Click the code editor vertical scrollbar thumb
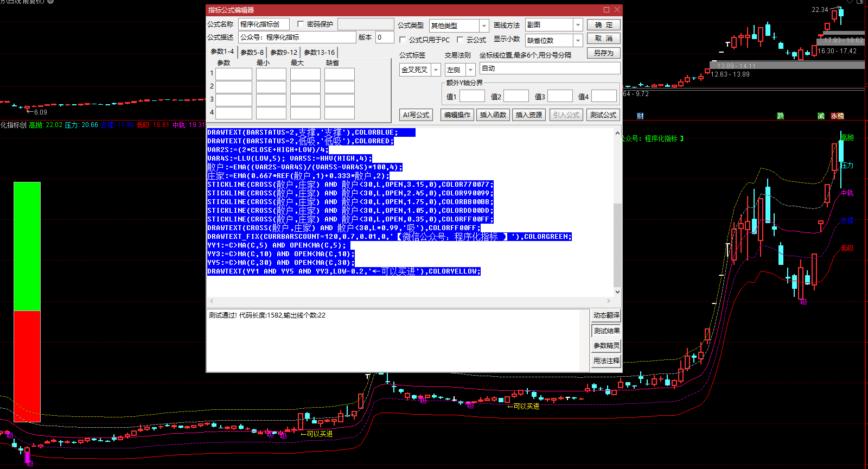This screenshot has width=868, height=469. pos(617,244)
